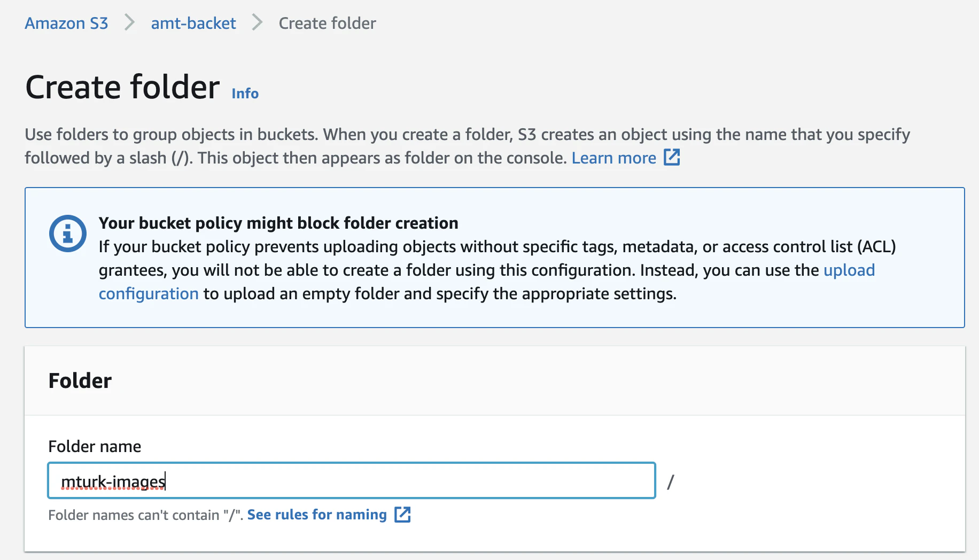Click the Create folder breadcrumb text
The width and height of the screenshot is (979, 560).
327,23
